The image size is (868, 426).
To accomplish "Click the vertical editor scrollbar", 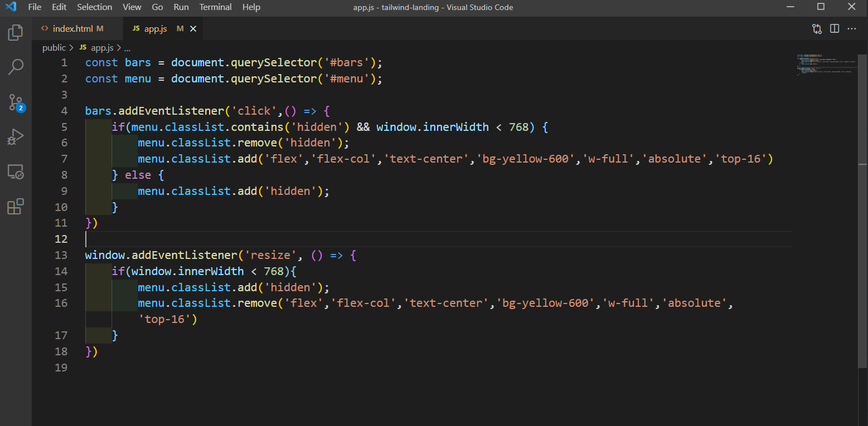I will point(862,212).
